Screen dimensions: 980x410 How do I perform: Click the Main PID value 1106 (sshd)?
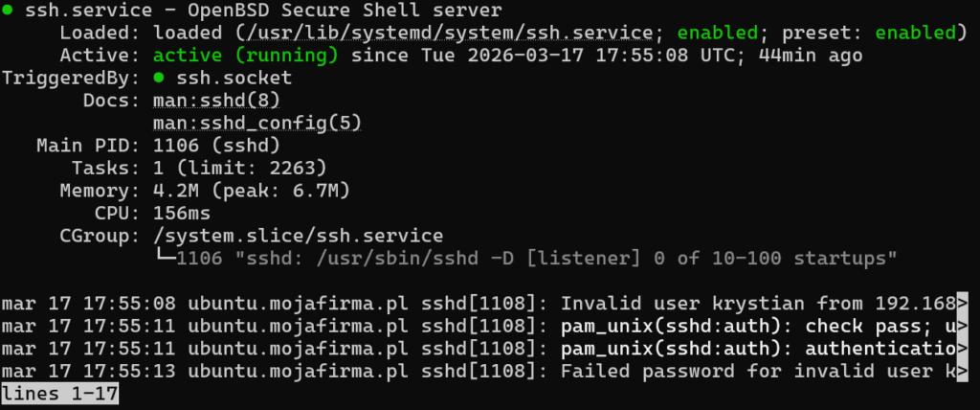[215, 145]
